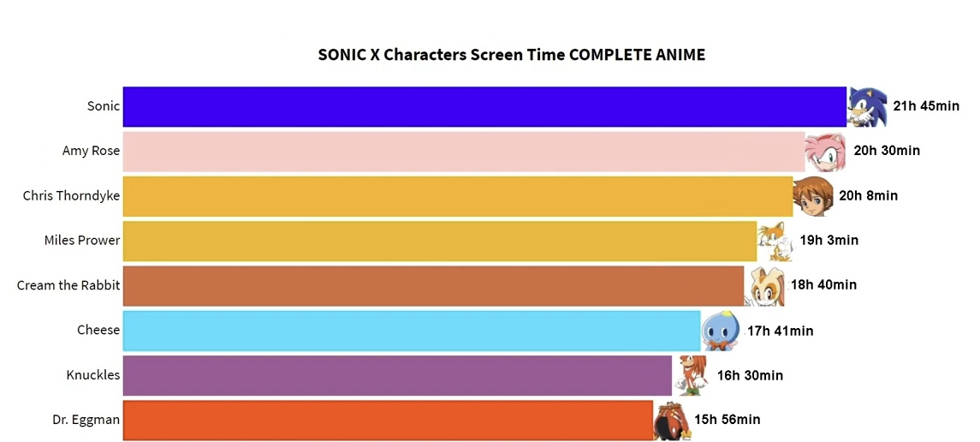Click the "21h 45min" value label

point(926,106)
